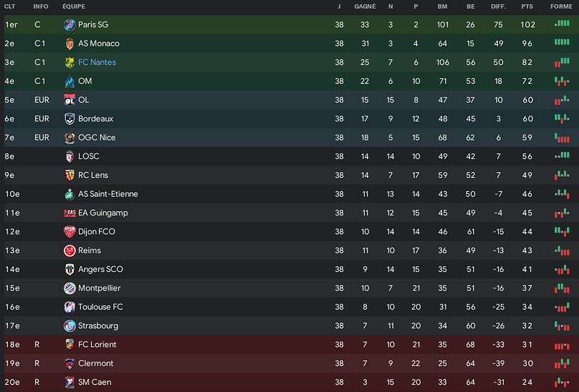Click the OM club crest
Screen dimensions: 579x392
coord(69,81)
